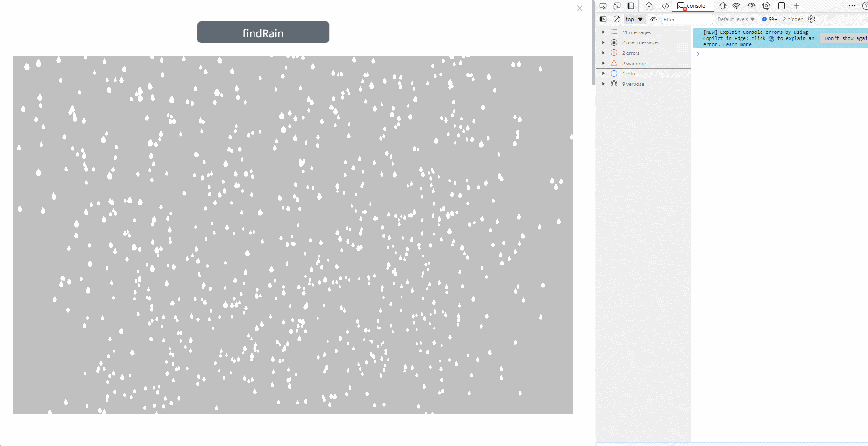Follow the Learn more link
This screenshot has width=868, height=446.
(x=737, y=45)
